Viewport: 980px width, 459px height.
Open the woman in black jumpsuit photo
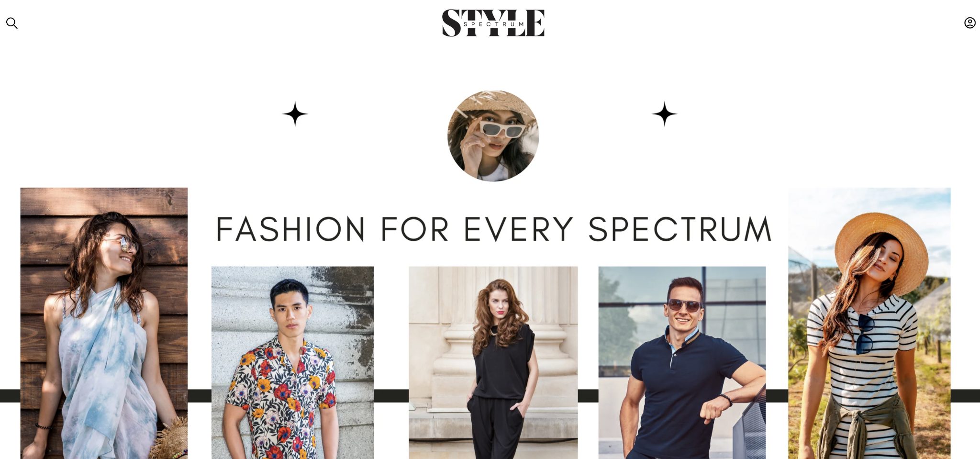click(x=493, y=362)
